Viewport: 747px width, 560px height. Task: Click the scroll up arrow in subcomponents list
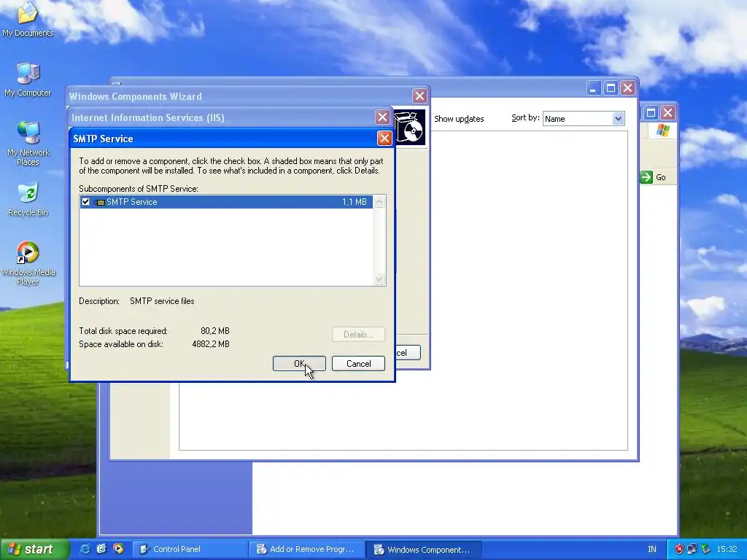379,203
